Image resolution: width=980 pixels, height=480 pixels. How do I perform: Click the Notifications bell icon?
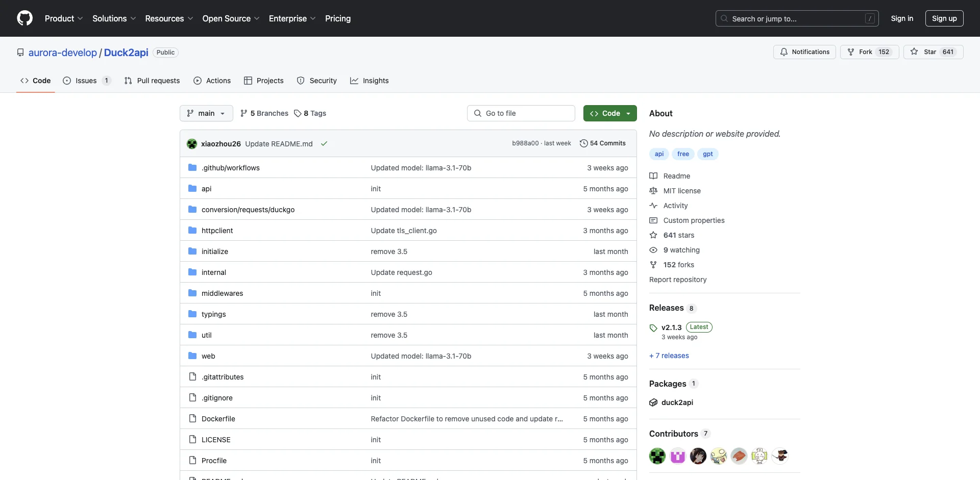784,52
